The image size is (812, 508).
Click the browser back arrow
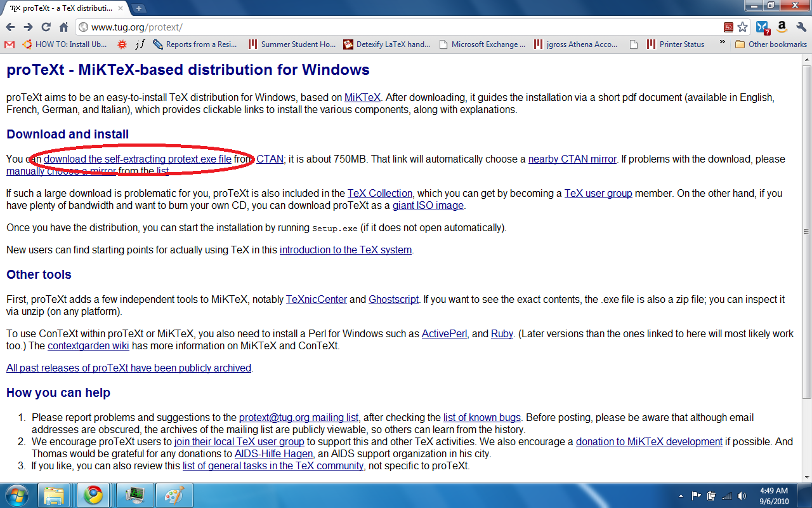tap(10, 27)
